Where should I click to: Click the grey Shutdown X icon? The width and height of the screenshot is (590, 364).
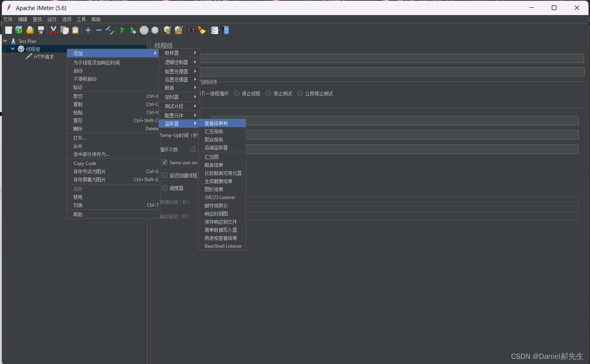point(155,30)
